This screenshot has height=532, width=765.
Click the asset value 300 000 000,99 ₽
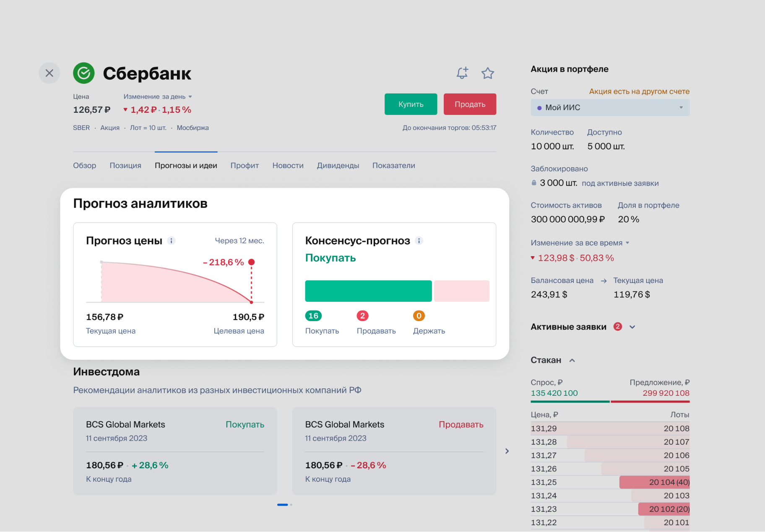[568, 219]
